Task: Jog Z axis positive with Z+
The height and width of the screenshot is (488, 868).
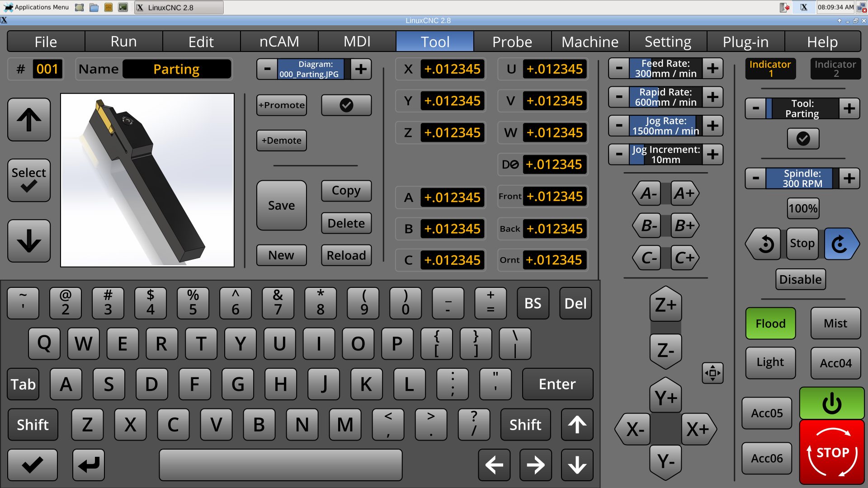Action: click(x=665, y=305)
